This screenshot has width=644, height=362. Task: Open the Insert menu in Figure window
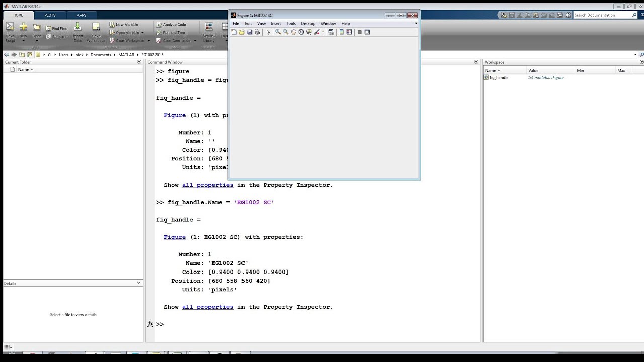[276, 24]
